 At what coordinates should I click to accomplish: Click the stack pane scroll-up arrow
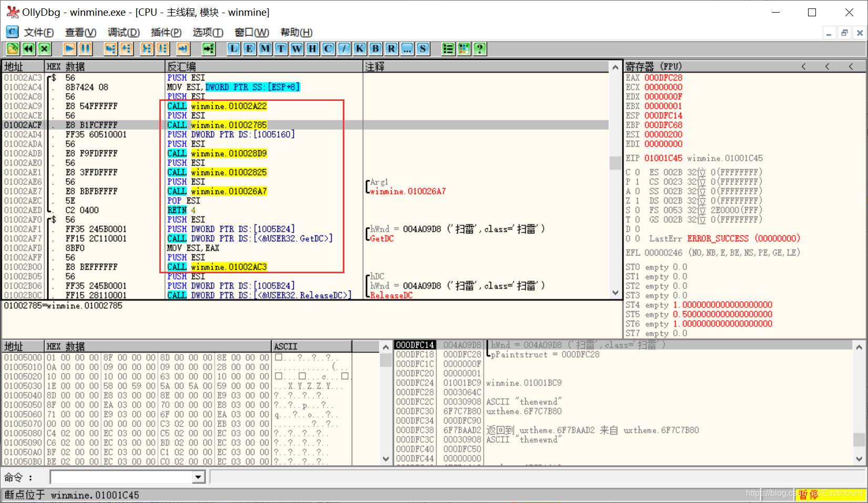tap(859, 347)
